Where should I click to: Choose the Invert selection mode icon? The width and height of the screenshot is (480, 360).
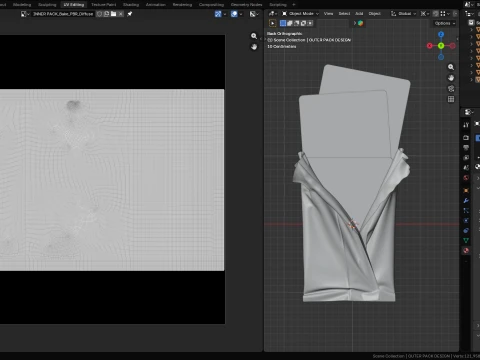pos(303,23)
